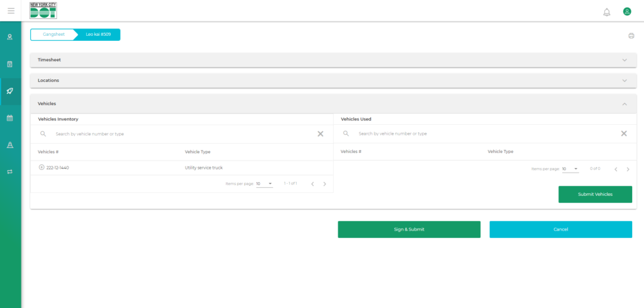Screen dimensions: 644x308
Task: Select the Leo kai #509 breadcrumb tab
Action: (x=98, y=35)
